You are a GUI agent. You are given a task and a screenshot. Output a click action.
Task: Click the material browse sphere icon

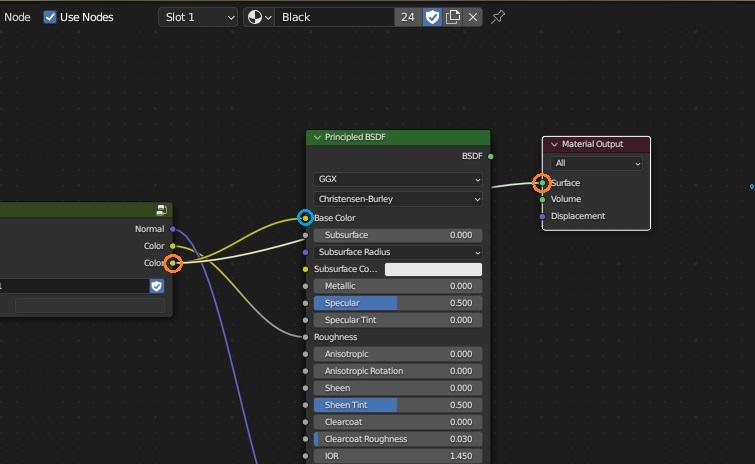click(259, 17)
